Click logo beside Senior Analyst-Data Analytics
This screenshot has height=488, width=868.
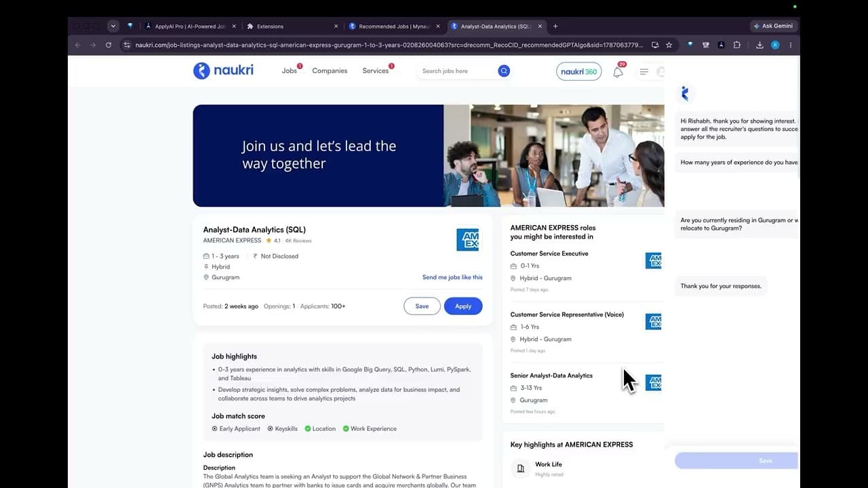pos(653,382)
